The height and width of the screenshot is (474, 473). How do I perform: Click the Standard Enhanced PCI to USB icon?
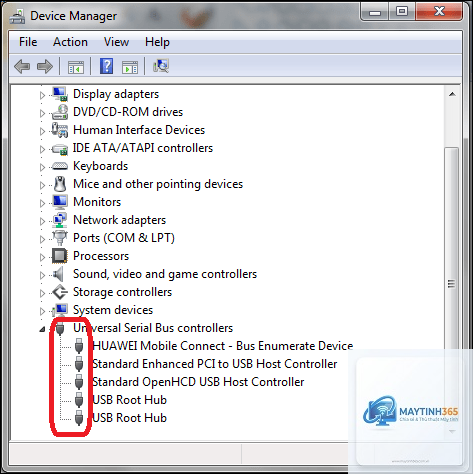(79, 364)
